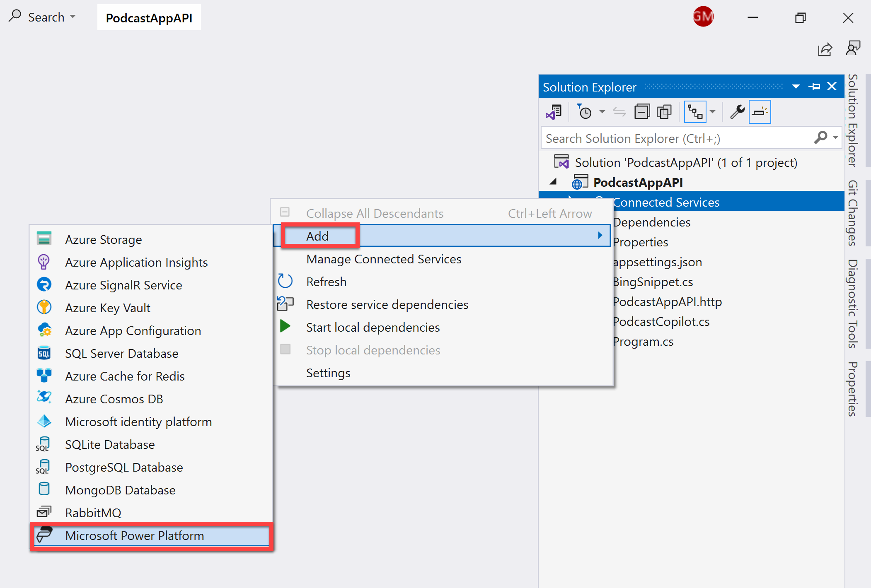This screenshot has height=588, width=871.
Task: Open the Search dropdown arrow in title bar
Action: click(x=73, y=17)
